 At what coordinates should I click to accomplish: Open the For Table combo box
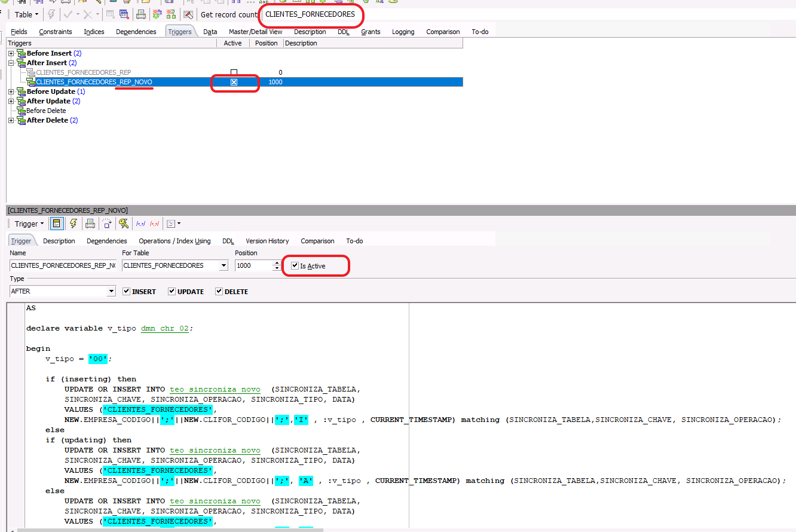click(x=224, y=265)
